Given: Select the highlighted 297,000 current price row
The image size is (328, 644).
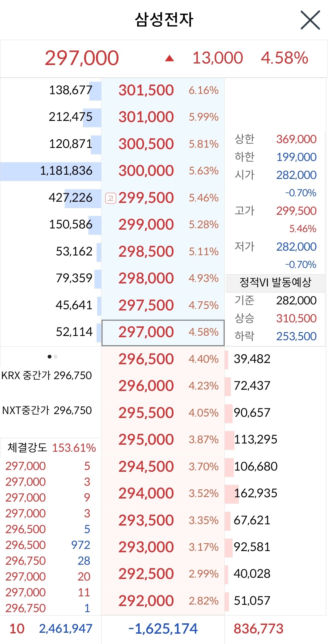Looking at the screenshot, I should click(163, 333).
